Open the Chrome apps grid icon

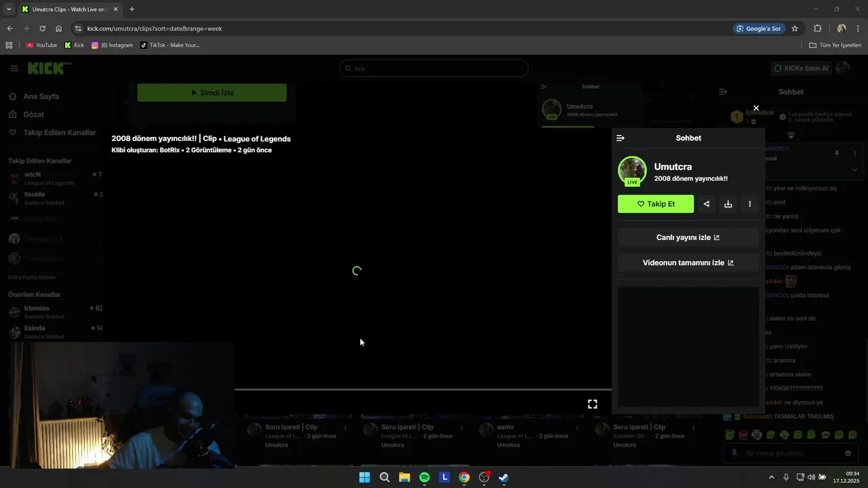pyautogui.click(x=9, y=45)
